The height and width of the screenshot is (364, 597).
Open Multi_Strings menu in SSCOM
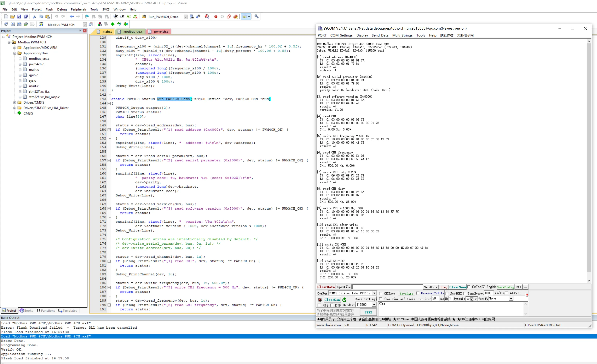click(402, 35)
